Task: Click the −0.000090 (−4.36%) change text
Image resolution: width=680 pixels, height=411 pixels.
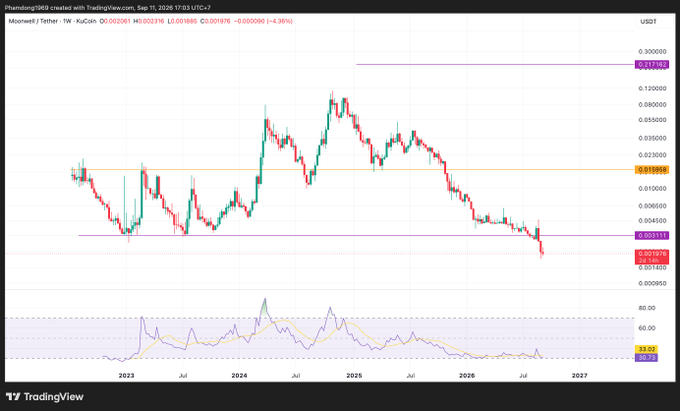Action: (x=263, y=21)
